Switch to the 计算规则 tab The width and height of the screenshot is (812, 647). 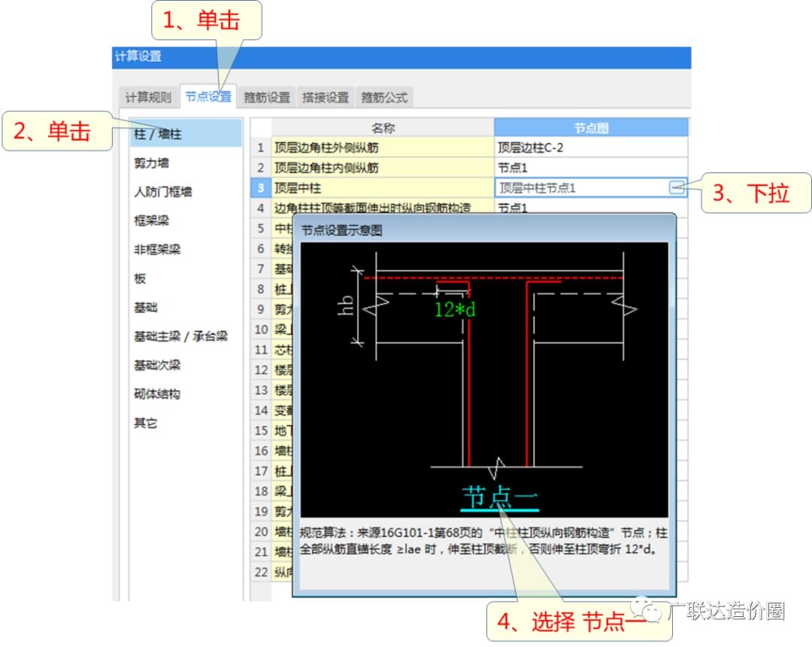(x=148, y=98)
